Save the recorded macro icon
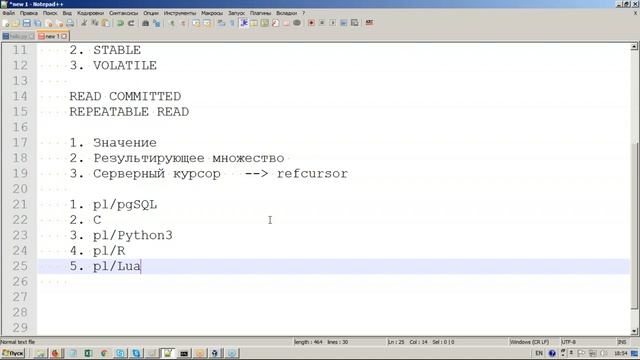 pyautogui.click(x=355, y=23)
